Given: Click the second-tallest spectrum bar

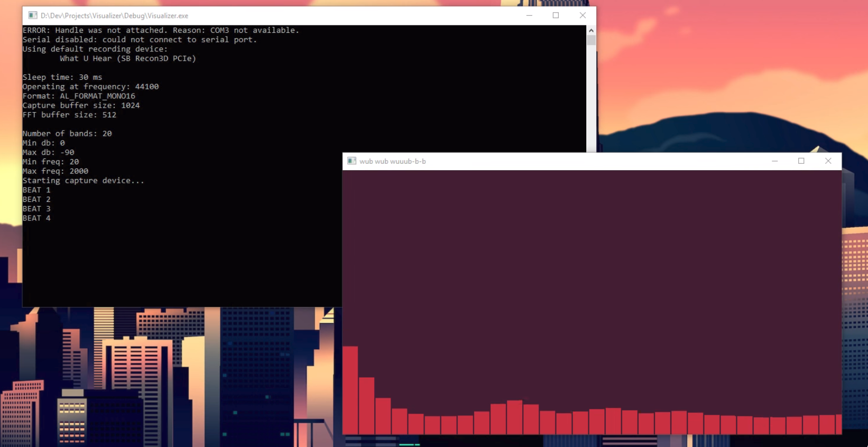Looking at the screenshot, I should tap(367, 406).
